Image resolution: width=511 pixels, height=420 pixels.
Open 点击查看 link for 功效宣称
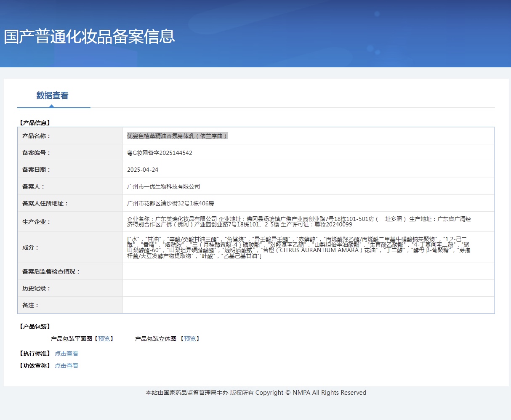[67, 366]
